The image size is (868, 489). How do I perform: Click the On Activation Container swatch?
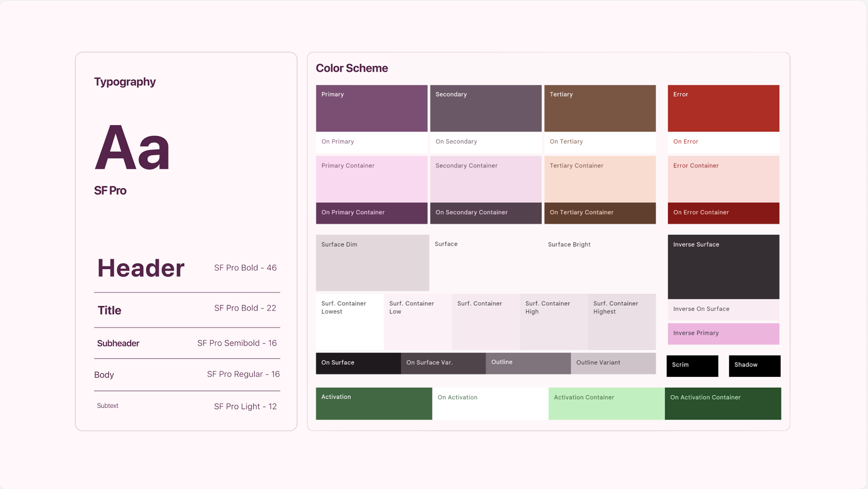click(723, 404)
